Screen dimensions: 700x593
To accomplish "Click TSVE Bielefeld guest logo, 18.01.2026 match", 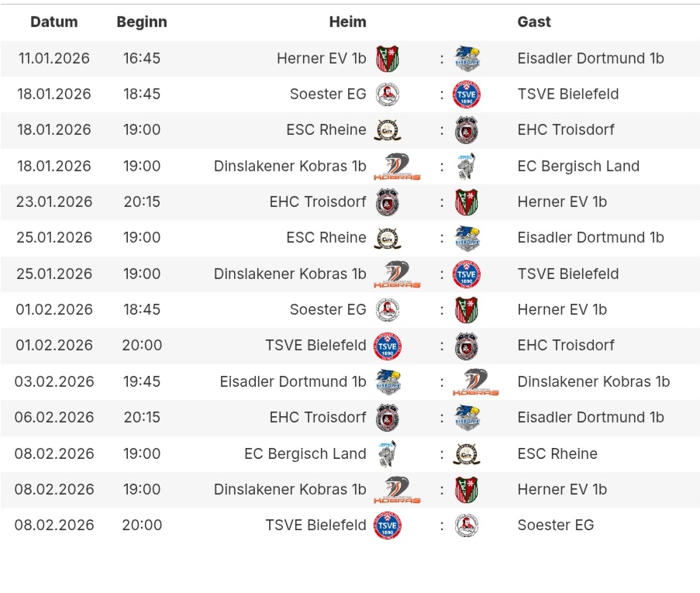I will 467,95.
